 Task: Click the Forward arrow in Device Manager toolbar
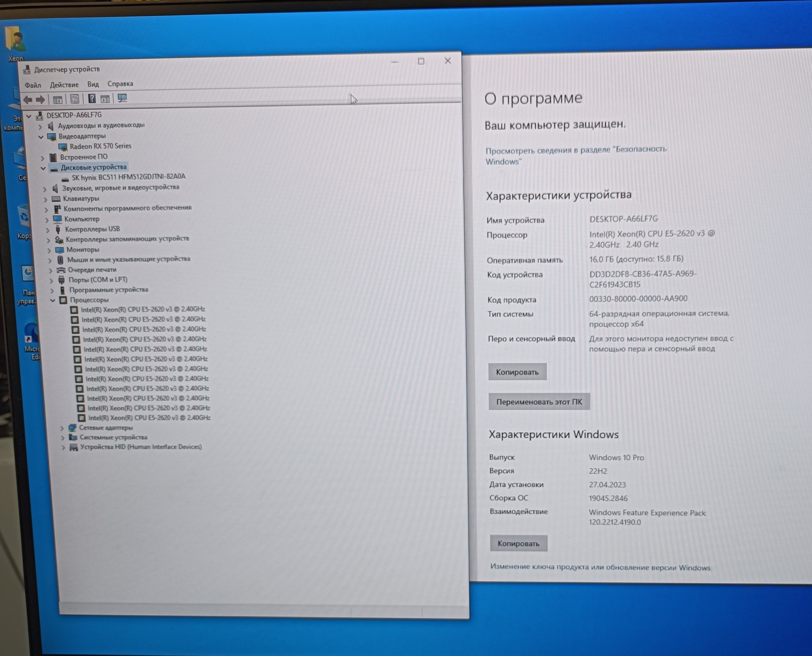point(41,100)
